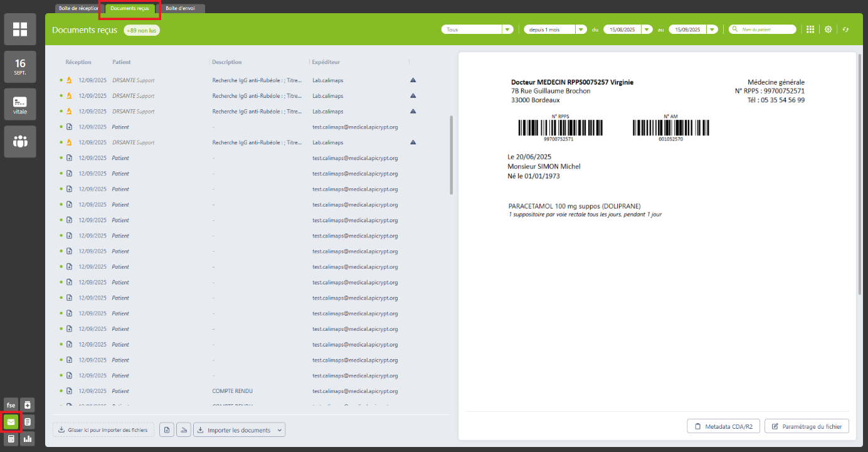
Task: Open the statistics bar chart icon
Action: click(28, 439)
